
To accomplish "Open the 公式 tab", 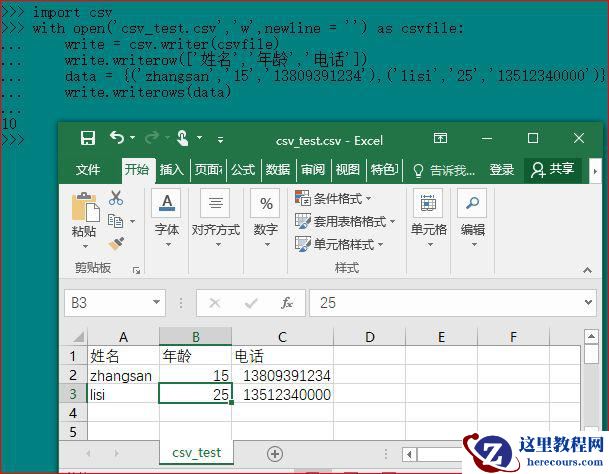I will tap(243, 170).
